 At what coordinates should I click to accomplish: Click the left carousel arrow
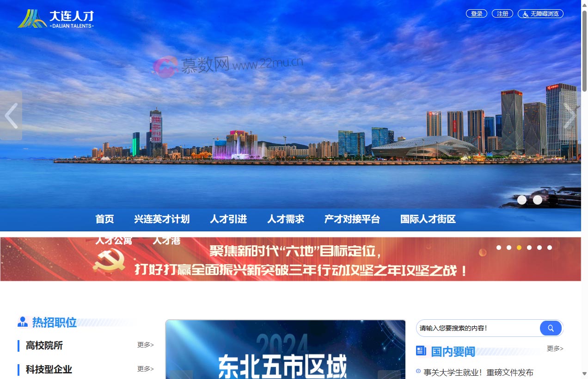(x=10, y=115)
